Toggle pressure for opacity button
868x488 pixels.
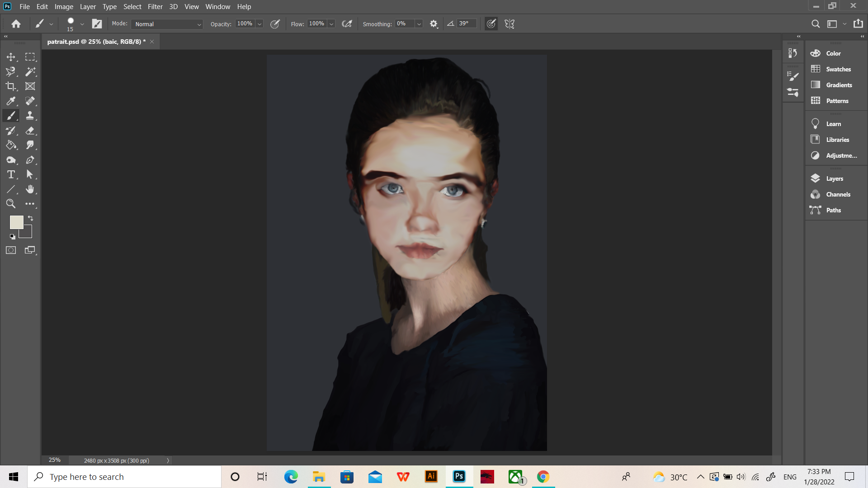coord(275,24)
